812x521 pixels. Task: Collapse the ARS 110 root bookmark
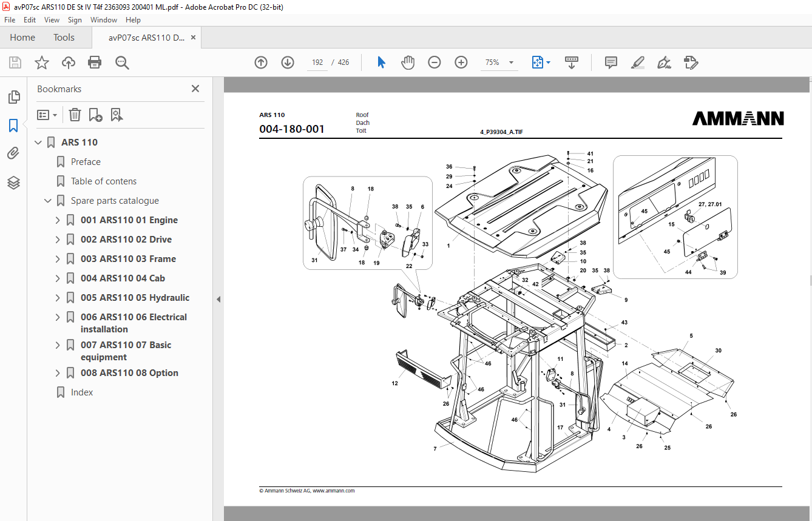(x=38, y=143)
